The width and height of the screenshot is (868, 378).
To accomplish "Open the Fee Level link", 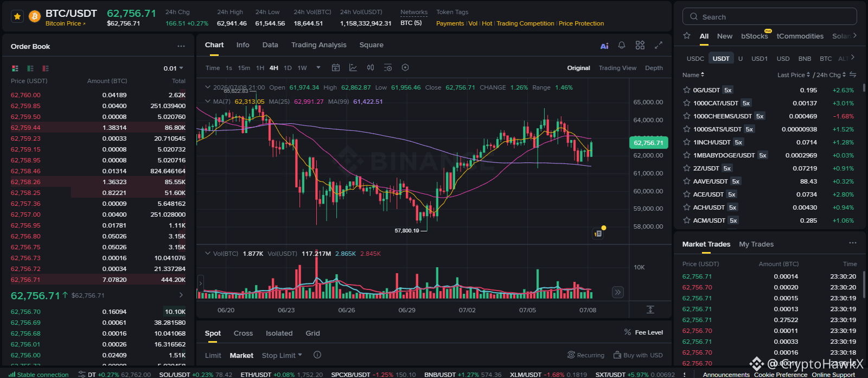I will coord(643,332).
